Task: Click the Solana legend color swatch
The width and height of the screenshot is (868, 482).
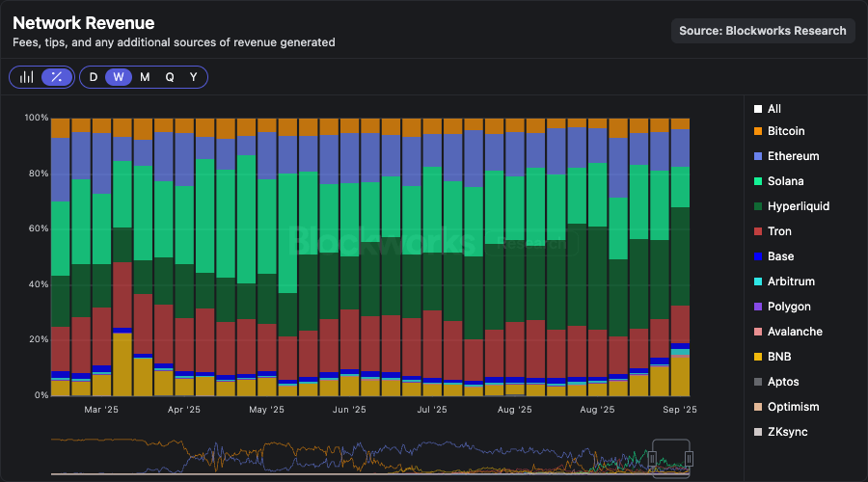Action: [759, 181]
